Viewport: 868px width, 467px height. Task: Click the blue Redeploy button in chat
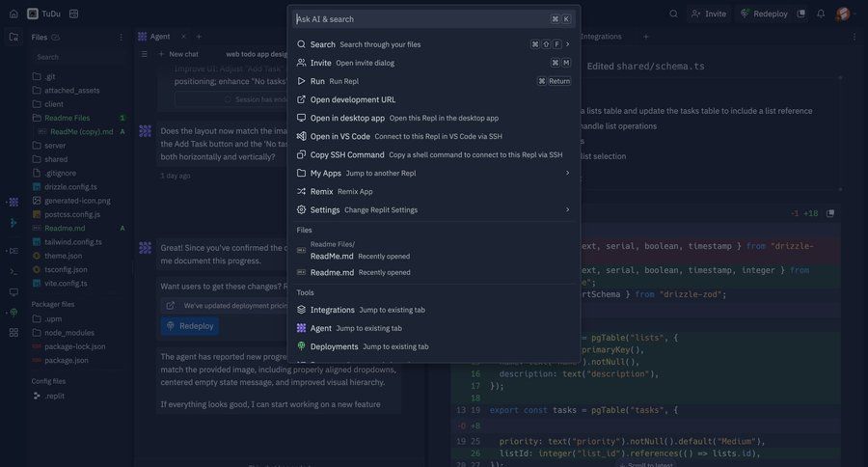[x=190, y=326]
